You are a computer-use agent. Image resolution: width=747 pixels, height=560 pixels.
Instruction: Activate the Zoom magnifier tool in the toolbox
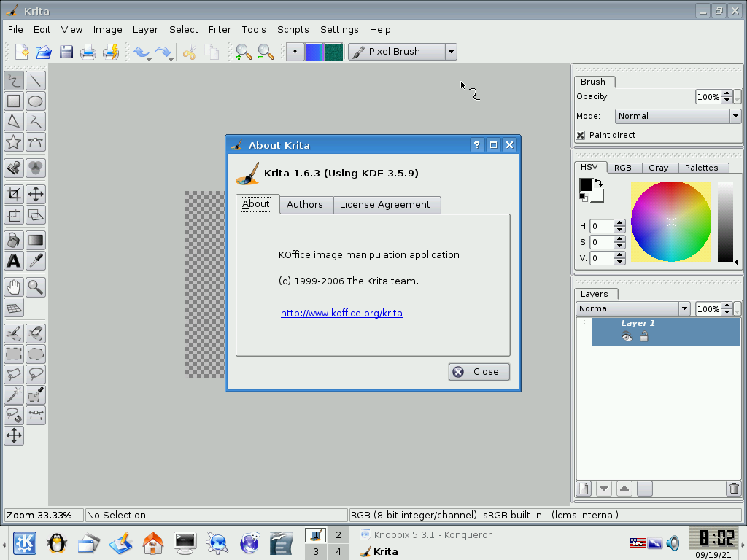click(x=36, y=287)
